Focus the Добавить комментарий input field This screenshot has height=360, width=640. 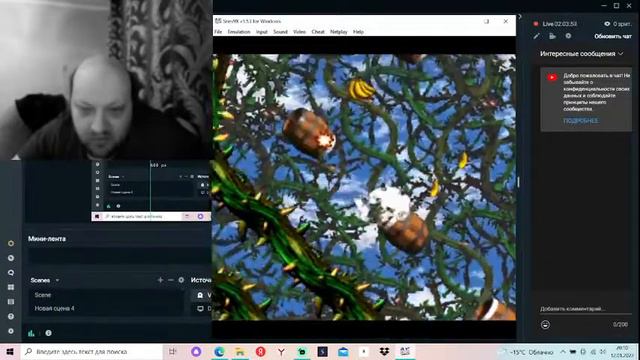coord(585,309)
